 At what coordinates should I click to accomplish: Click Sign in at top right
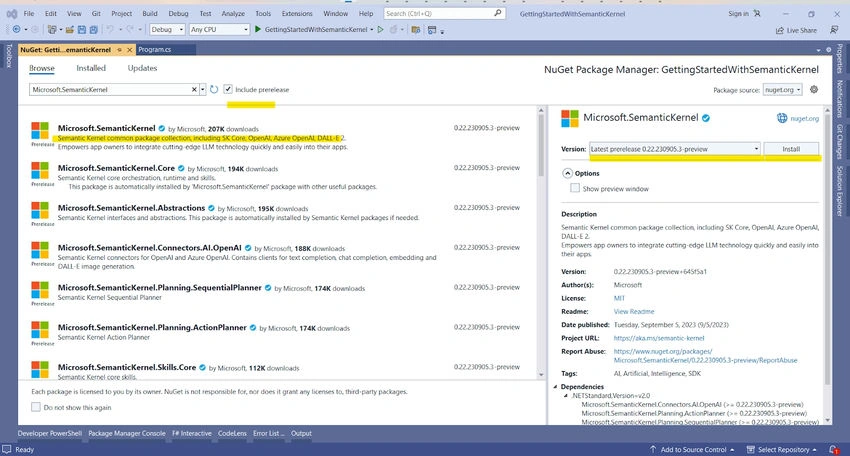click(x=738, y=14)
